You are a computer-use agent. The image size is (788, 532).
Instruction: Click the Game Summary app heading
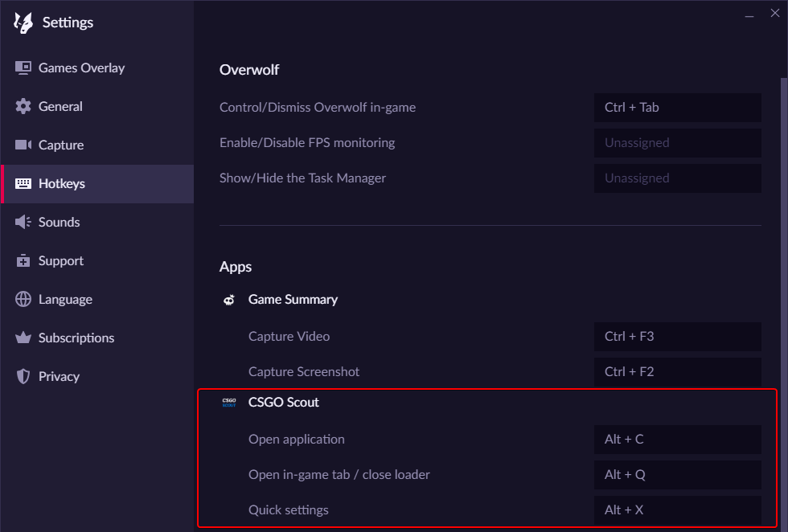pyautogui.click(x=293, y=300)
